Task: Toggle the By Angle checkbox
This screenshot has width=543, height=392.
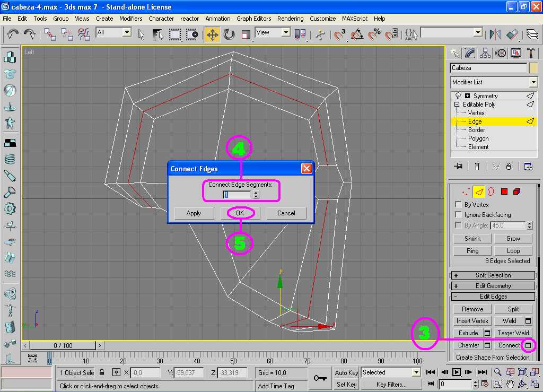Action: 458,225
